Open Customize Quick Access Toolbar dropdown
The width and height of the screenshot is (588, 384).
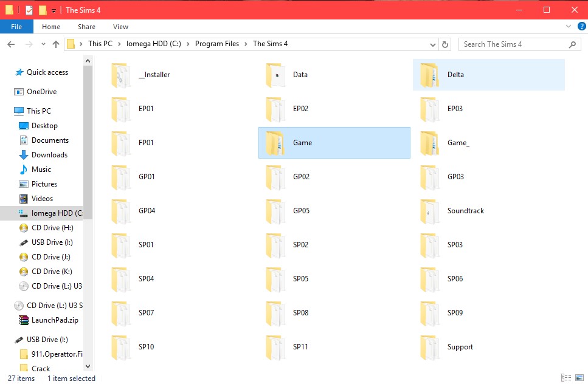(x=54, y=11)
